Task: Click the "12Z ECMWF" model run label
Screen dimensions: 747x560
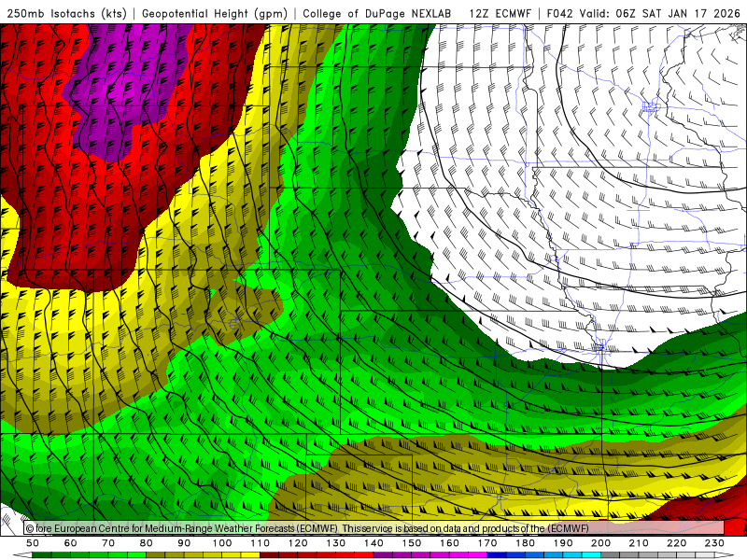Action: 500,14
